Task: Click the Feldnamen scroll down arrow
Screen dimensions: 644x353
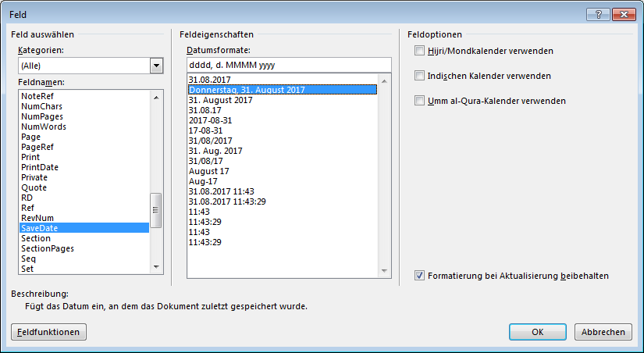Action: click(156, 267)
